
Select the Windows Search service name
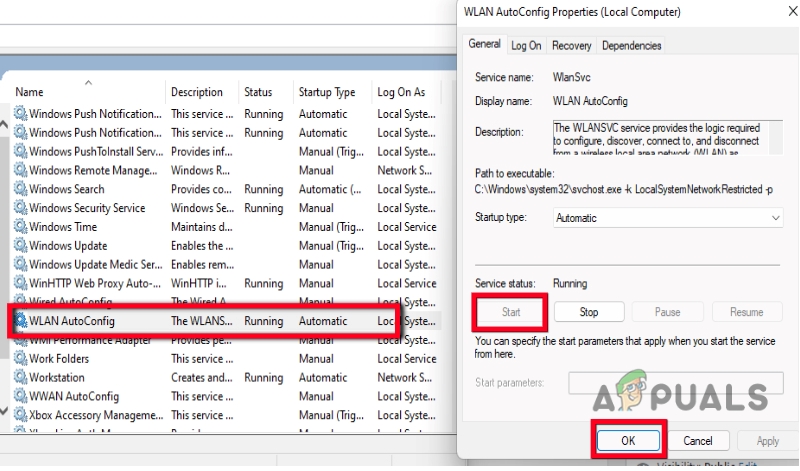click(x=66, y=189)
